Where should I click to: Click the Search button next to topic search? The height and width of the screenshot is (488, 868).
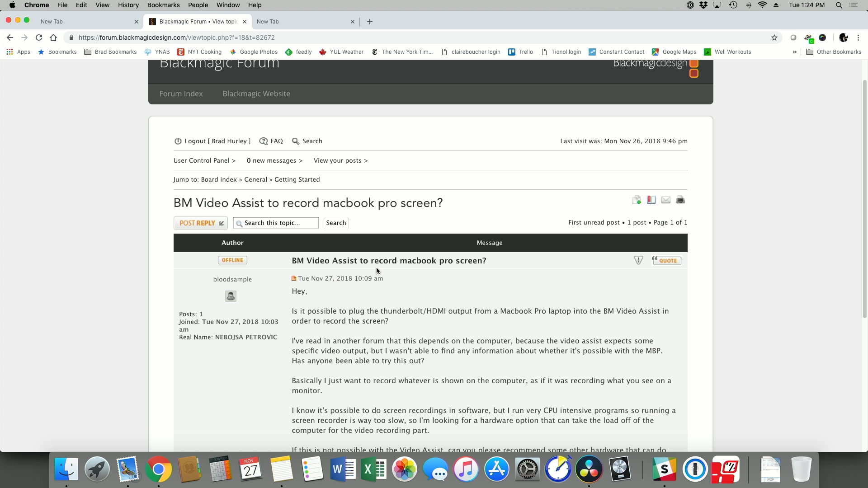tap(336, 222)
